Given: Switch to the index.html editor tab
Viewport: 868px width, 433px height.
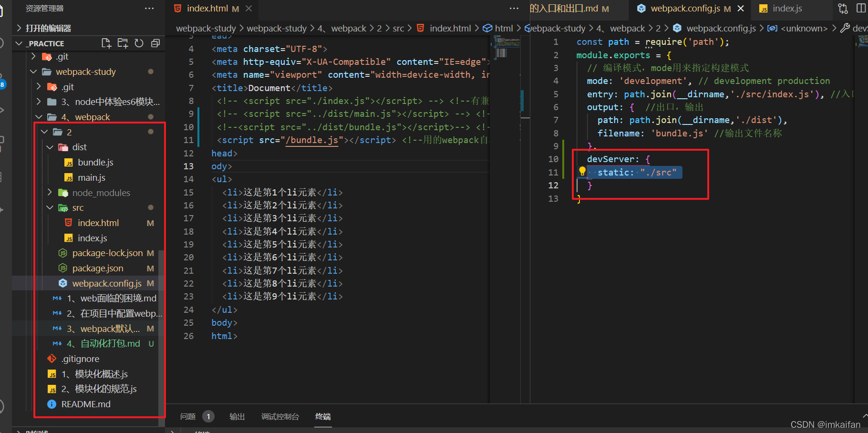Looking at the screenshot, I should coord(207,9).
